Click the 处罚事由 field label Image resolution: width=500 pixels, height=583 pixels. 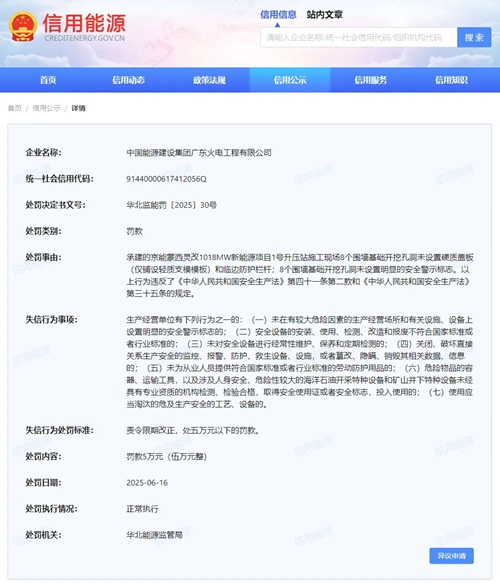pyautogui.click(x=43, y=257)
